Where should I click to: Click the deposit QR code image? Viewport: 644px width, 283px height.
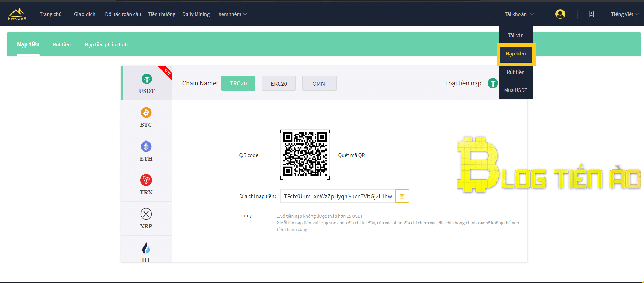(305, 155)
